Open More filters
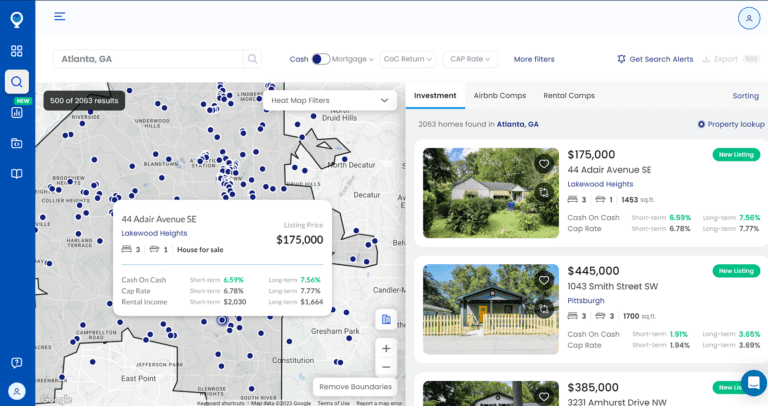Image resolution: width=768 pixels, height=406 pixels. pos(534,59)
